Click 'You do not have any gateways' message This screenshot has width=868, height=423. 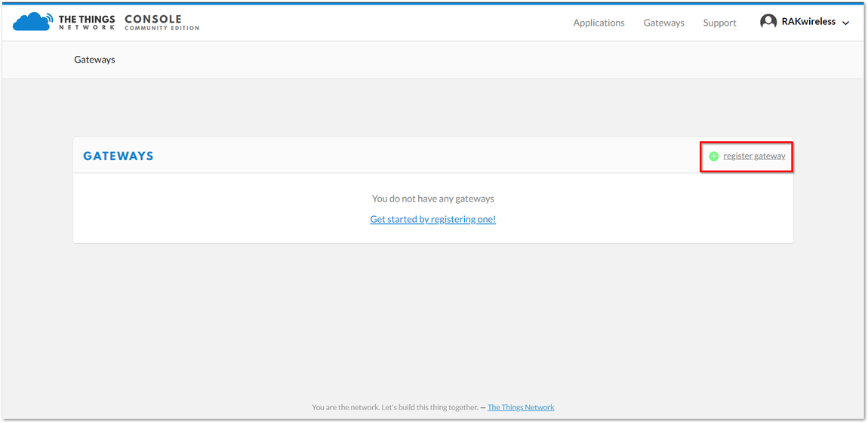pyautogui.click(x=433, y=198)
